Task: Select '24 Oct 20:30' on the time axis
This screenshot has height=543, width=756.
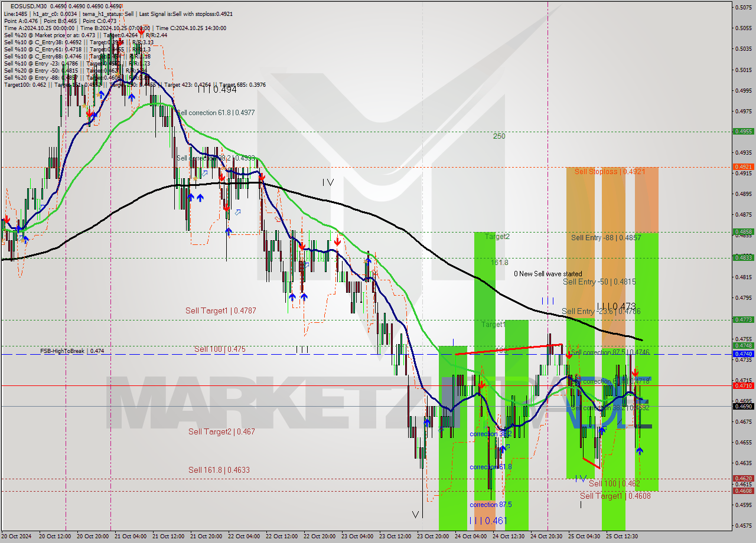Action: (546, 537)
